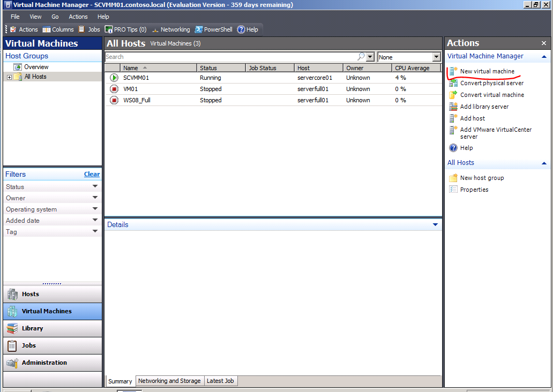This screenshot has height=392, width=553.
Task: Click the stopped status icon for VM01
Action: pos(114,89)
